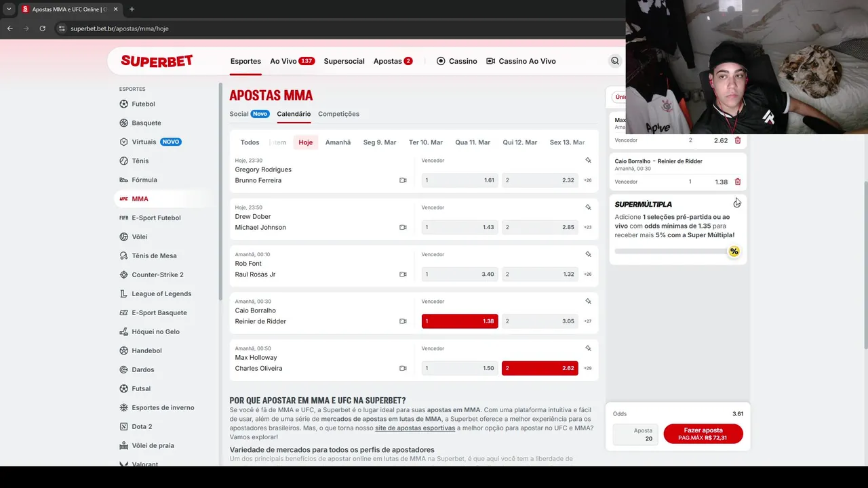The width and height of the screenshot is (868, 488).
Task: Select Raul Rosas Jr odds 1.32
Action: pos(540,274)
